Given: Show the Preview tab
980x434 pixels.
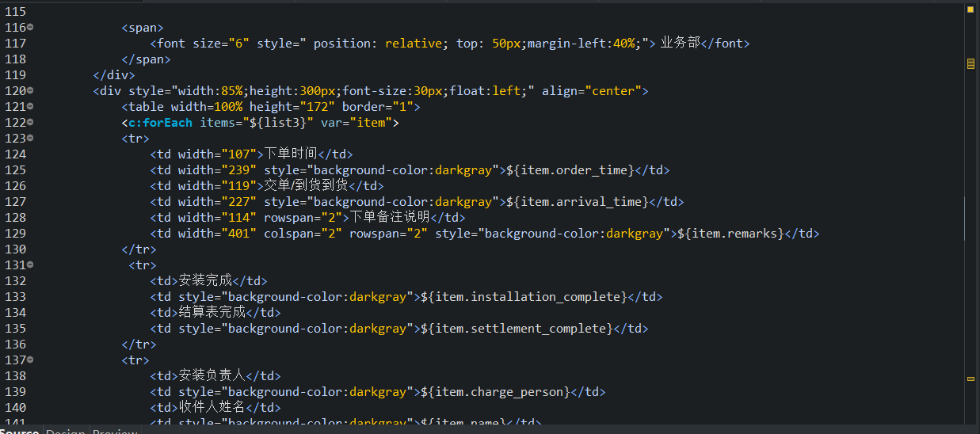Looking at the screenshot, I should 115,432.
